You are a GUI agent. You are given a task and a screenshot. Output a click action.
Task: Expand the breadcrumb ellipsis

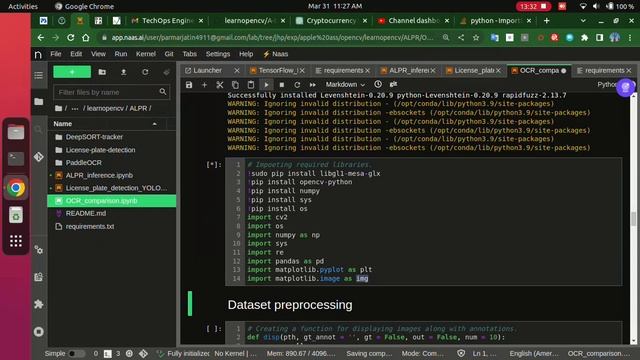[75, 108]
